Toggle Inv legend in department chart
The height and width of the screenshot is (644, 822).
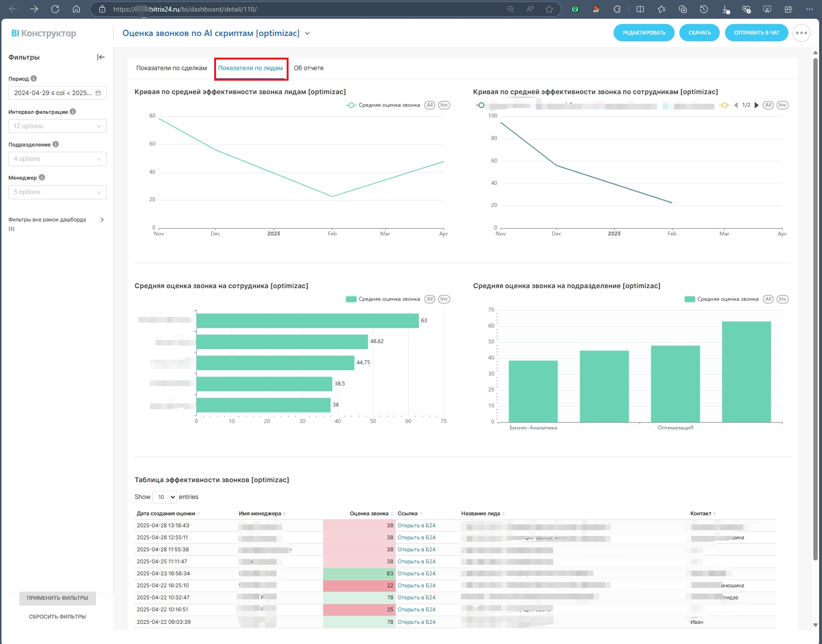pos(783,299)
